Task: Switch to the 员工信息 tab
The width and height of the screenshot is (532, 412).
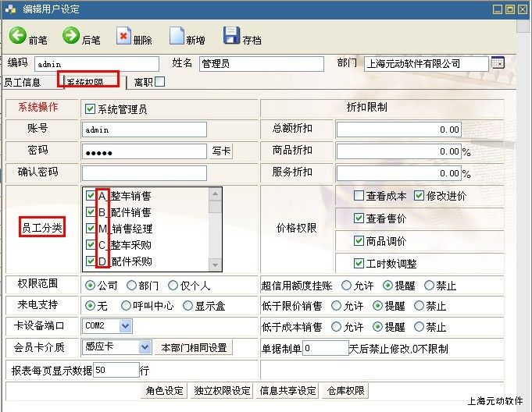Action: [23, 82]
